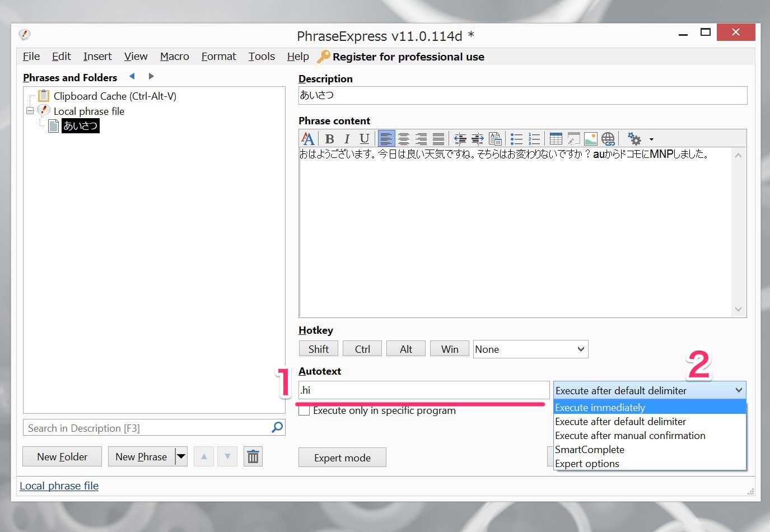
Task: Insert a hyperlink with globe icon
Action: [608, 138]
